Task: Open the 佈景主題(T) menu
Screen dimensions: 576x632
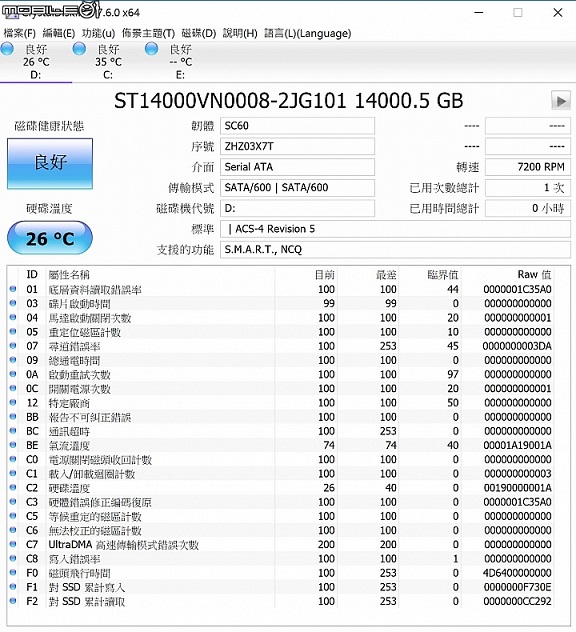Action: click(148, 33)
